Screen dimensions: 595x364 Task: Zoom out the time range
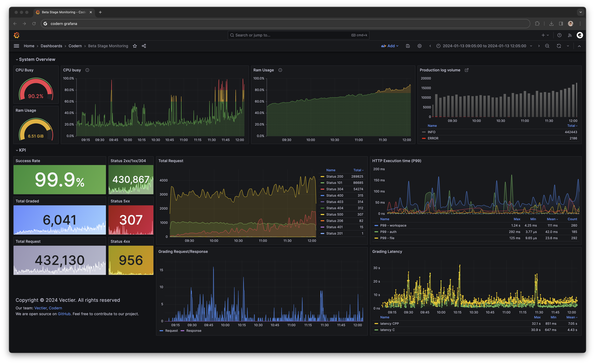coord(547,46)
